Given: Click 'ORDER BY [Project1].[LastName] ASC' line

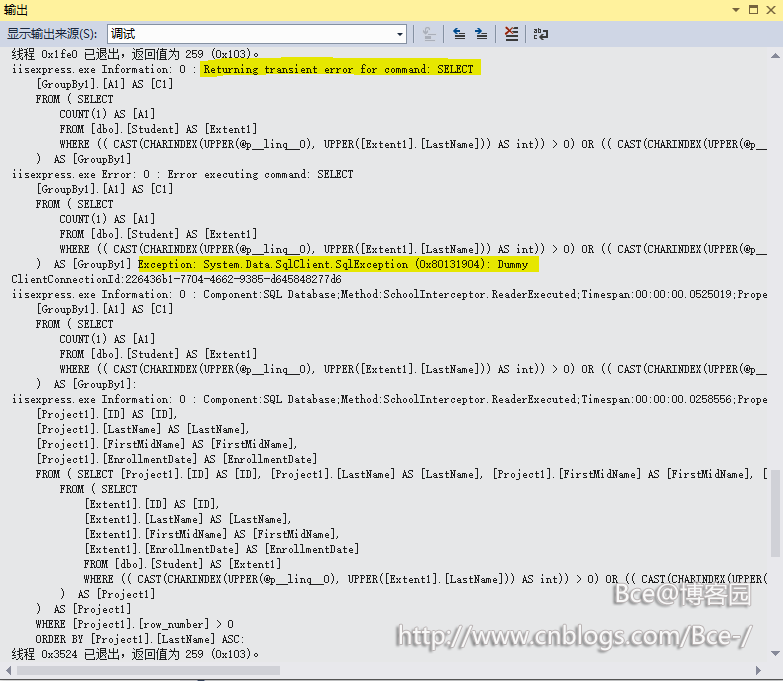Looking at the screenshot, I should pos(139,639).
